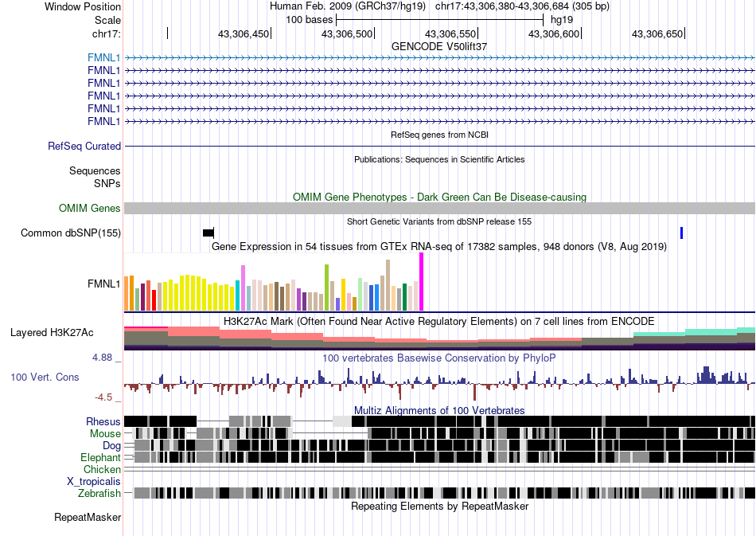Click the 43,306,600 coordinate on ruler
The width and height of the screenshot is (756, 536).
[x=554, y=33]
